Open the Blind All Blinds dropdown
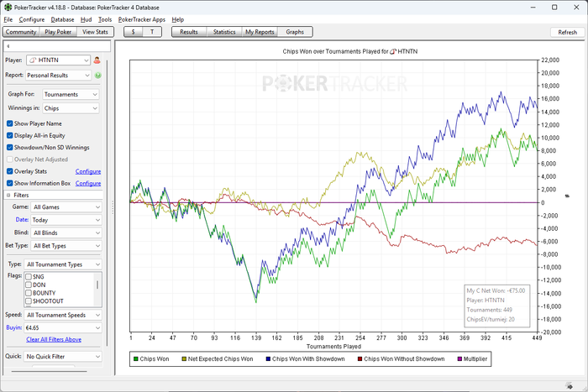 pos(66,233)
